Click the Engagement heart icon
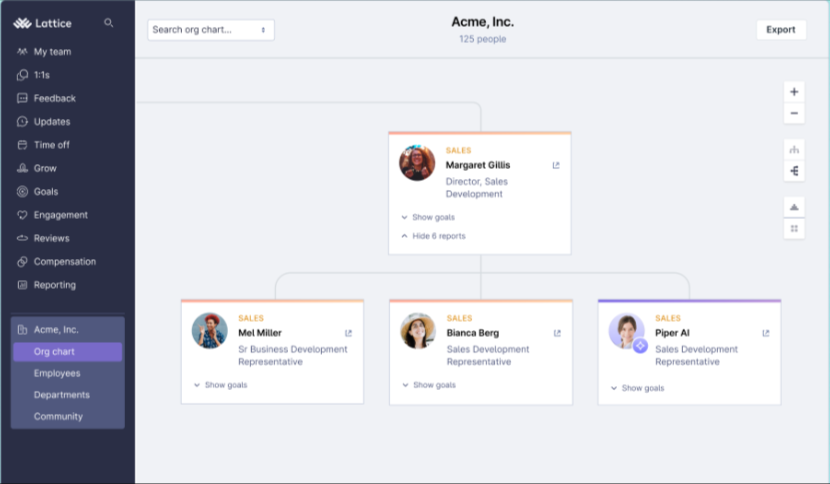This screenshot has height=484, width=830. click(22, 214)
